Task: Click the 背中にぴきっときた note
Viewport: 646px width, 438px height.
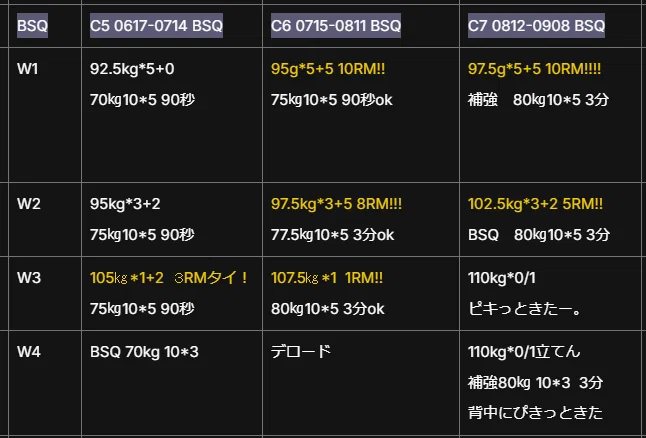Action: tap(535, 412)
